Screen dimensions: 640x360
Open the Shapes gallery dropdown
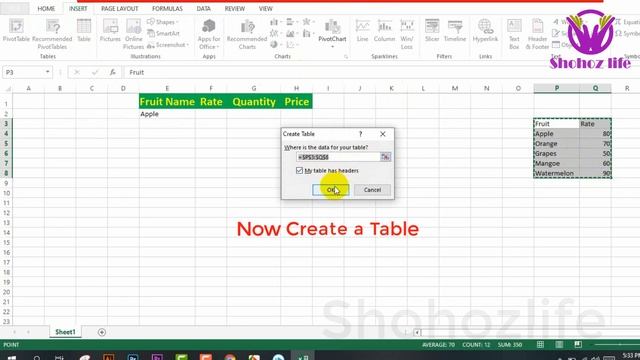pos(163,22)
